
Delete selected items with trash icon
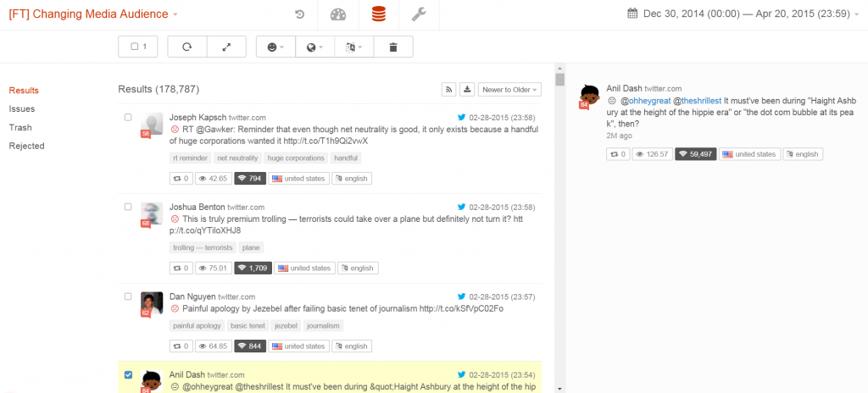click(x=392, y=47)
